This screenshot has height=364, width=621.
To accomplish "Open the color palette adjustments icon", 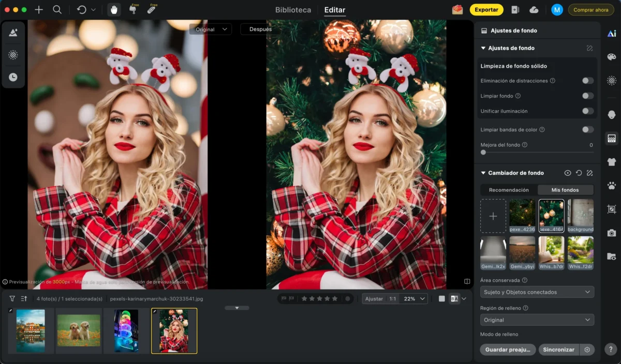I will pos(612,57).
